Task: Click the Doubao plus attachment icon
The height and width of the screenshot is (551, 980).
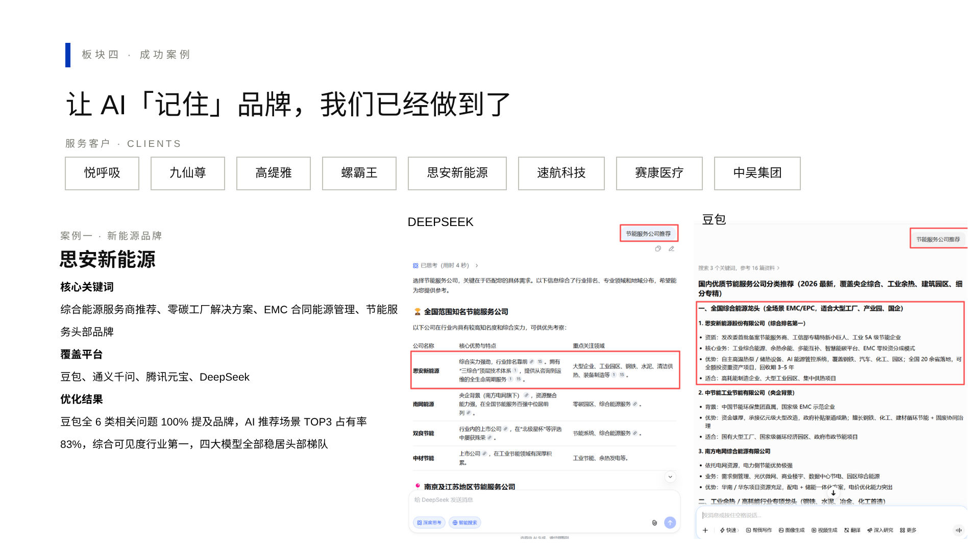Action: pyautogui.click(x=705, y=531)
